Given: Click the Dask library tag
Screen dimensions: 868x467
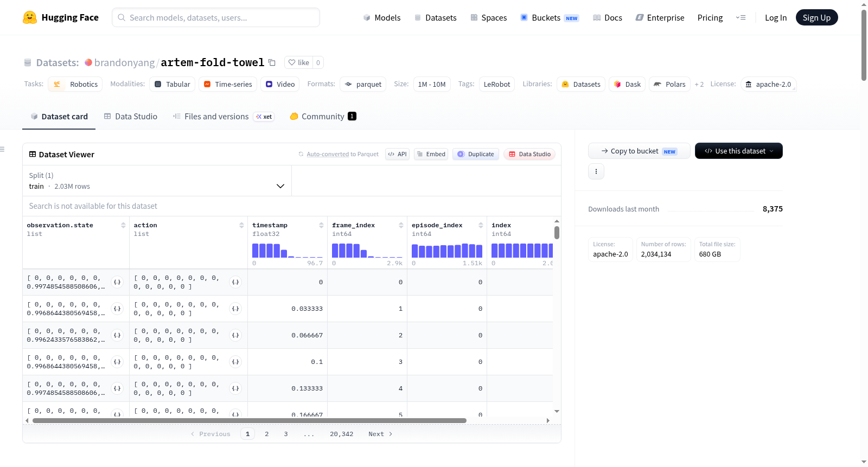Looking at the screenshot, I should (627, 84).
